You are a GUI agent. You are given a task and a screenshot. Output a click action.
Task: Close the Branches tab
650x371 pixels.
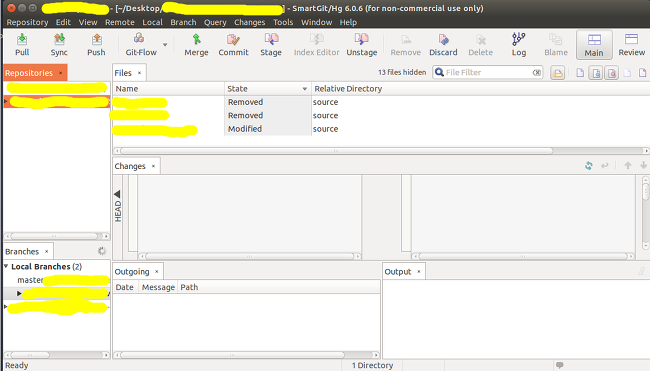(46, 252)
